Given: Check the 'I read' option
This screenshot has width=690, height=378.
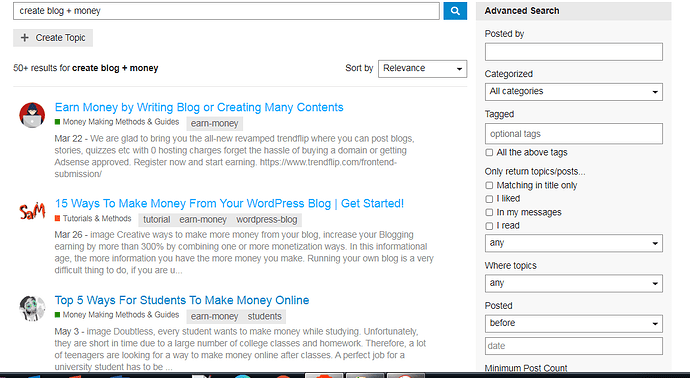Looking at the screenshot, I should coord(489,226).
